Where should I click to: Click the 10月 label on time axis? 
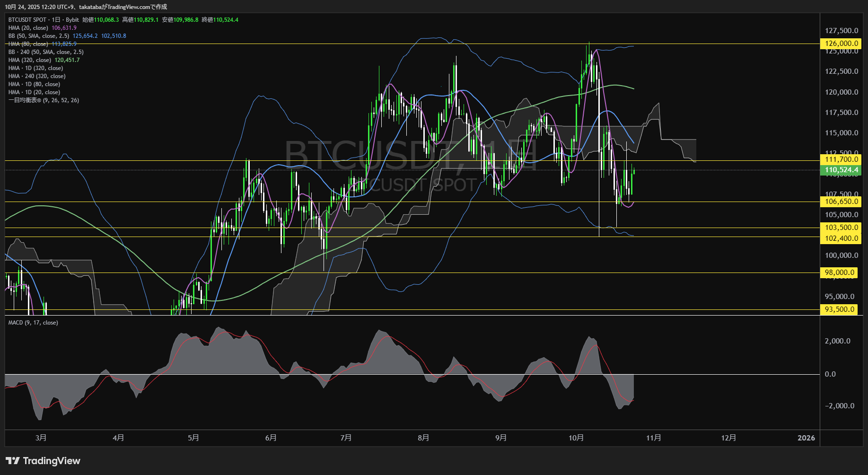tap(576, 438)
